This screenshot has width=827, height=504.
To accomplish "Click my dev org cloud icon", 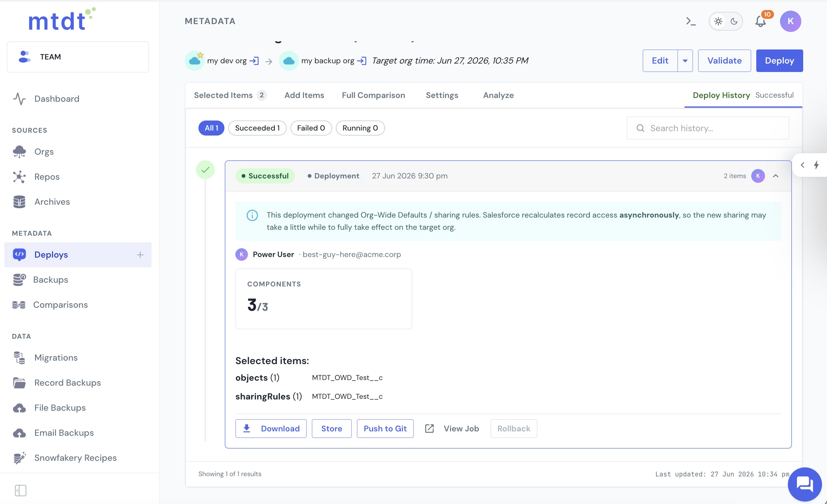I will pyautogui.click(x=195, y=61).
